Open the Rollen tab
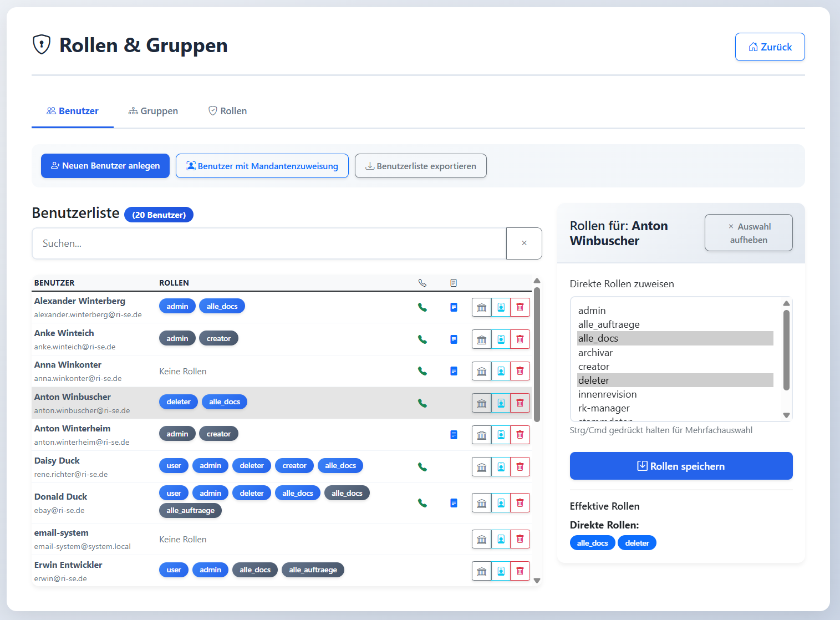 click(x=227, y=111)
